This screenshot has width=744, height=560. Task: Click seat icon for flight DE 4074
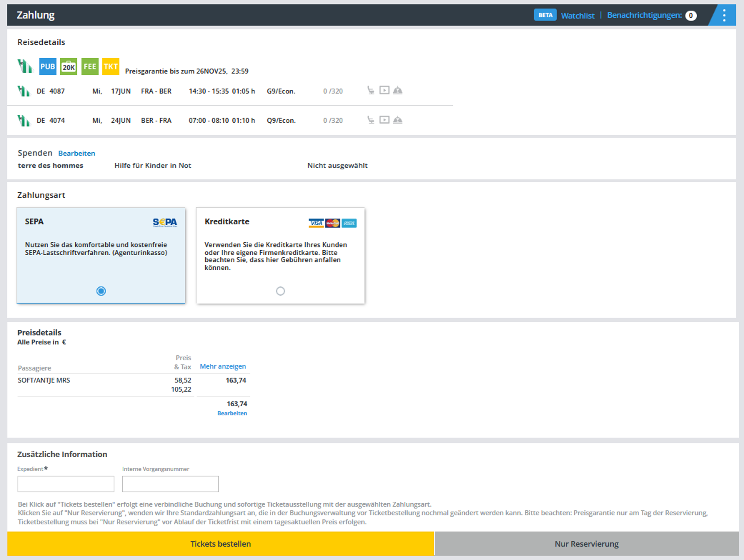(371, 120)
